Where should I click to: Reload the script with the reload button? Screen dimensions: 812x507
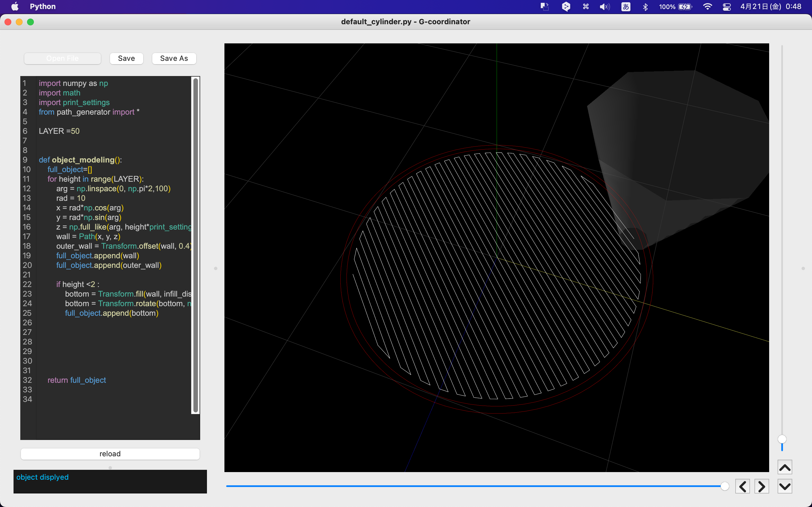[x=110, y=453]
